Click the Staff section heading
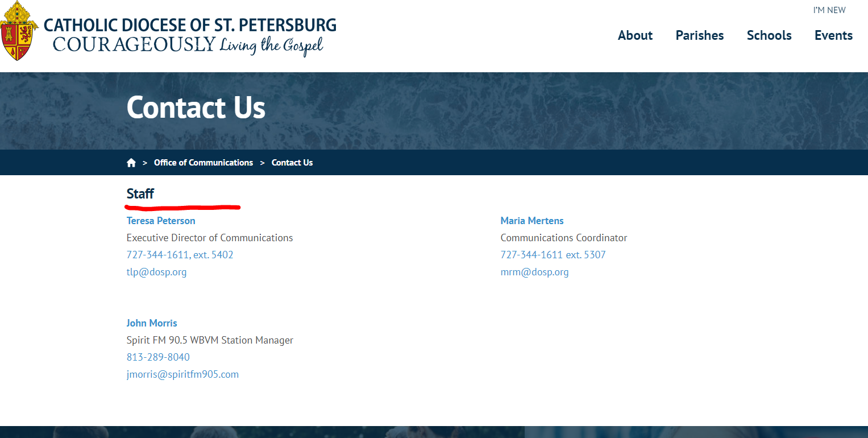This screenshot has width=868, height=438. (140, 194)
